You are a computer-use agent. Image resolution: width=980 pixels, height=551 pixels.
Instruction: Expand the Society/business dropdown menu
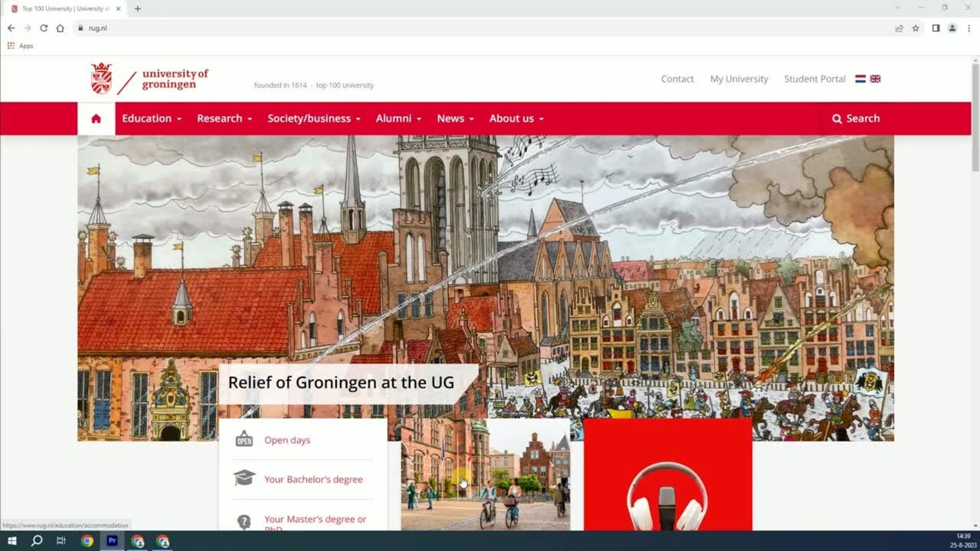coord(314,119)
